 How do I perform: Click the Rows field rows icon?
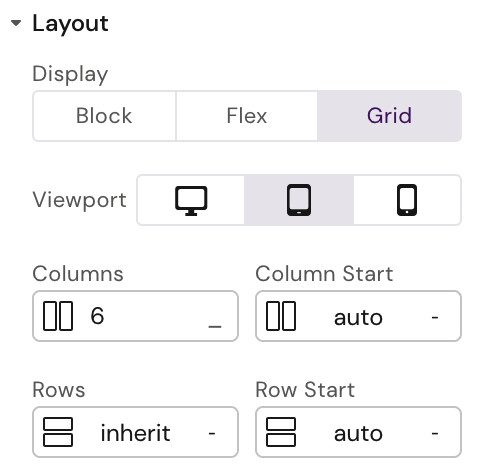(x=58, y=432)
